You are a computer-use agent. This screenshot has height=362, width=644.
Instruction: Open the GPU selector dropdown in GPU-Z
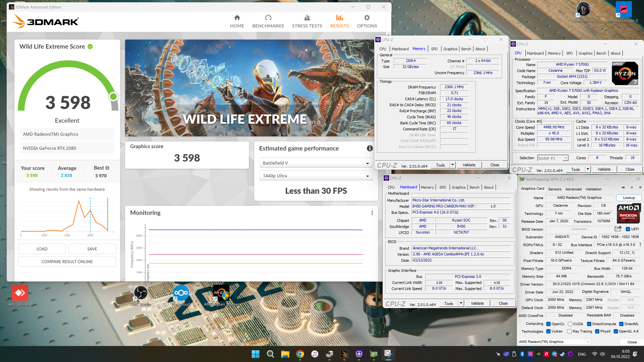[x=554, y=342]
